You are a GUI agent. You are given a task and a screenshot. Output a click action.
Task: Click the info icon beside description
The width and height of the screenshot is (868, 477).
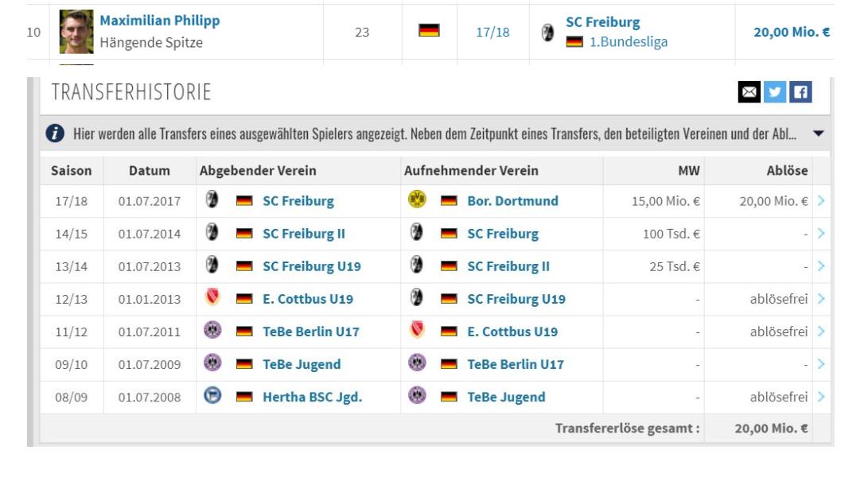point(55,134)
